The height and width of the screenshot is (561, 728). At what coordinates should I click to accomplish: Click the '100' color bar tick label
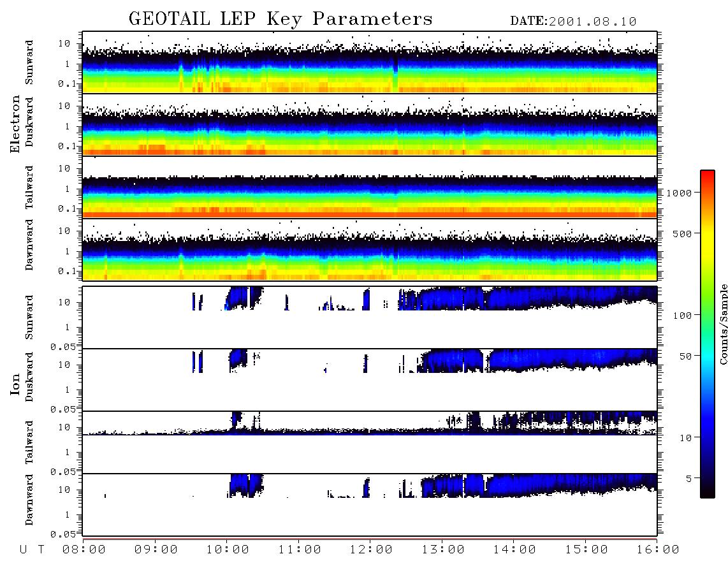(x=682, y=316)
